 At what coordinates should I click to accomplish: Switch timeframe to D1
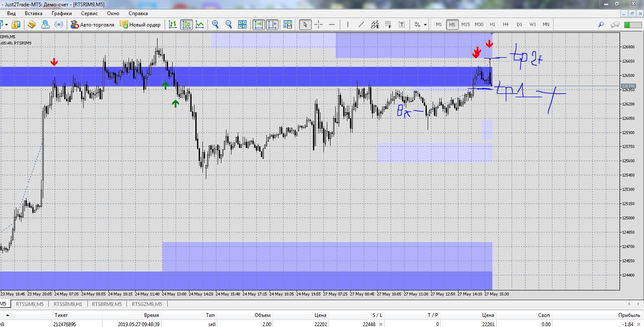click(x=519, y=24)
